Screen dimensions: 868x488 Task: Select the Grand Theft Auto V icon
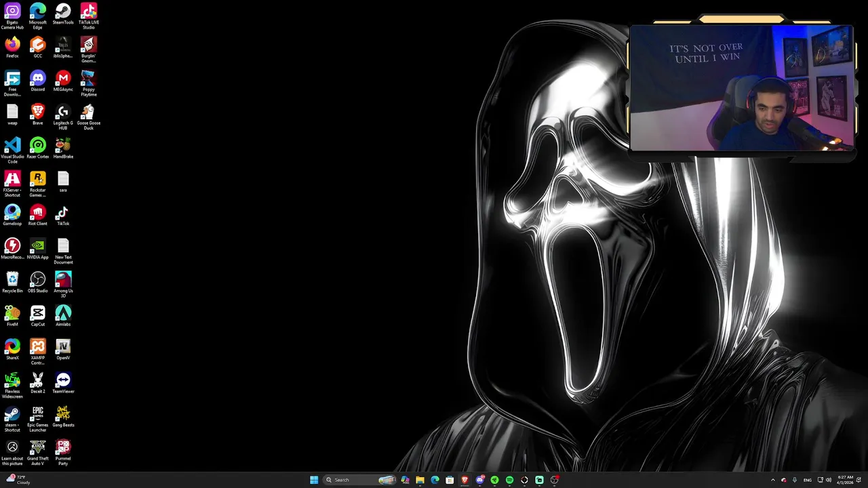(x=37, y=453)
